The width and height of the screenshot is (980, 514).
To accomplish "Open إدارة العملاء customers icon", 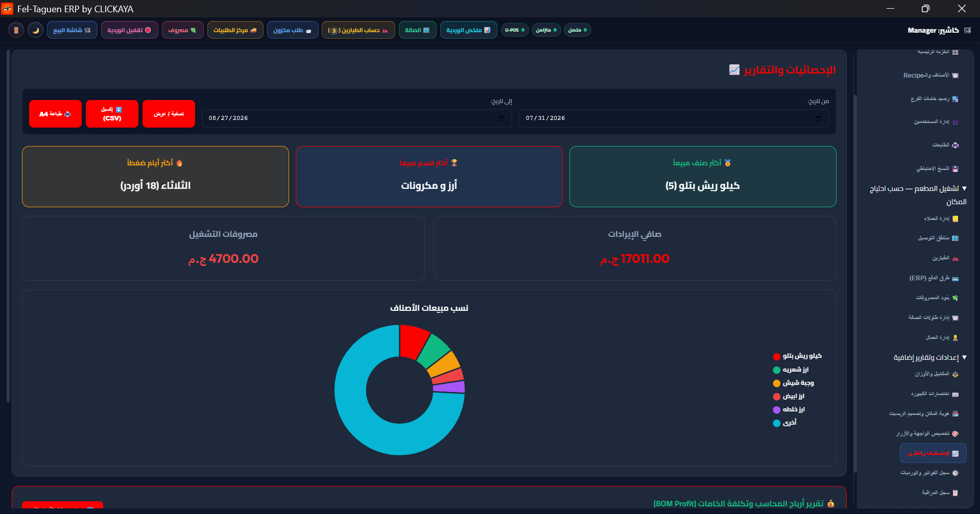I will pos(955,219).
